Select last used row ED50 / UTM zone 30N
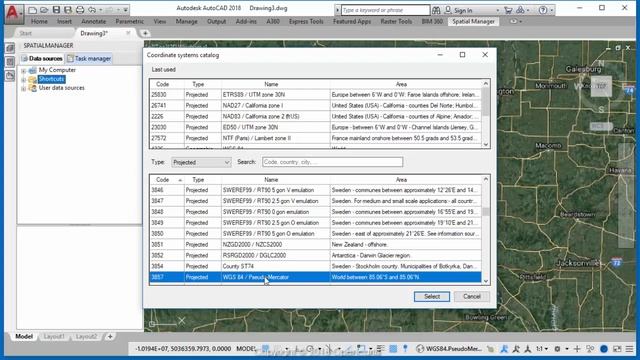 tap(315, 127)
